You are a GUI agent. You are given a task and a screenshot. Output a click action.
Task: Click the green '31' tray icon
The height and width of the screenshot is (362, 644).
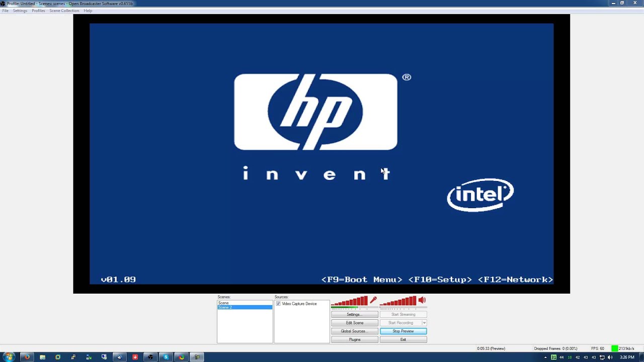[553, 357]
